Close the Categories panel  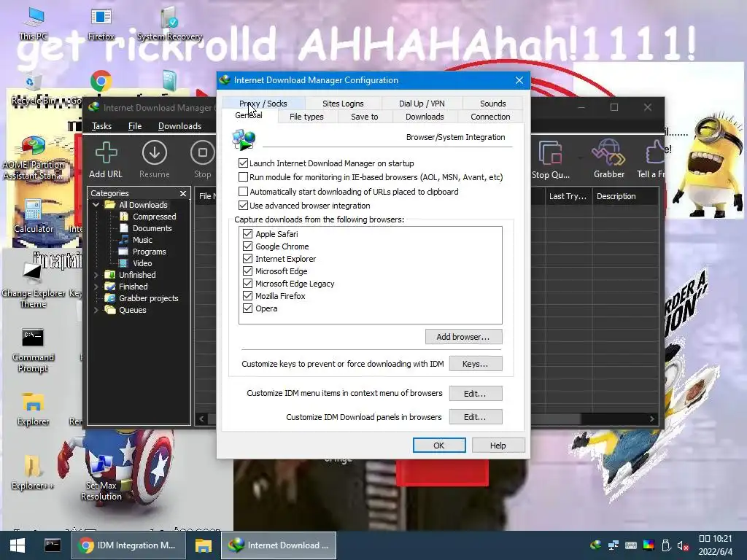[x=183, y=192]
